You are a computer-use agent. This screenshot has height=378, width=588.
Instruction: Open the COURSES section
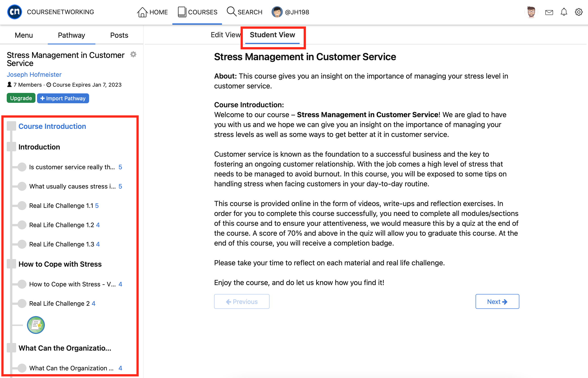pyautogui.click(x=197, y=12)
